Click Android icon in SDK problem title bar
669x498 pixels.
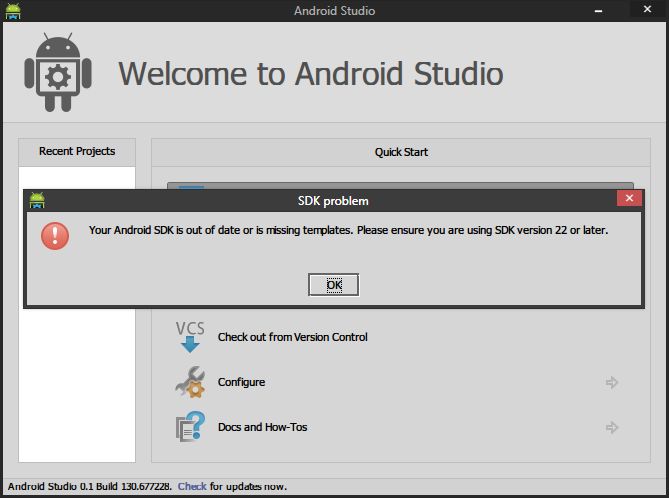pyautogui.click(x=37, y=200)
